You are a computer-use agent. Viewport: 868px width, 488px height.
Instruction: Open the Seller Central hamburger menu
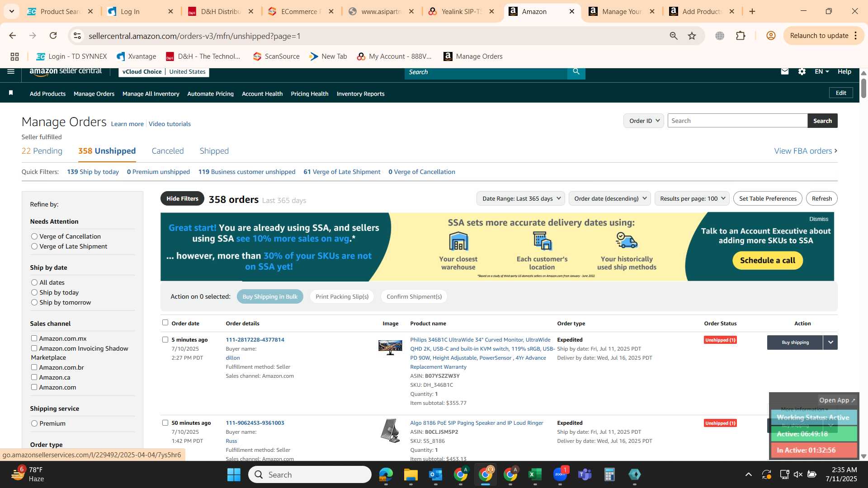[x=11, y=71]
